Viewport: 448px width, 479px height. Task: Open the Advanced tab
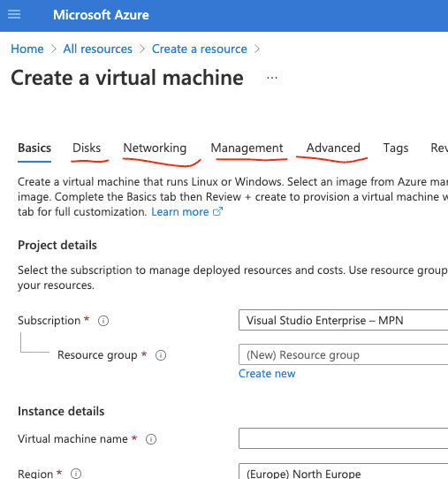tap(333, 148)
